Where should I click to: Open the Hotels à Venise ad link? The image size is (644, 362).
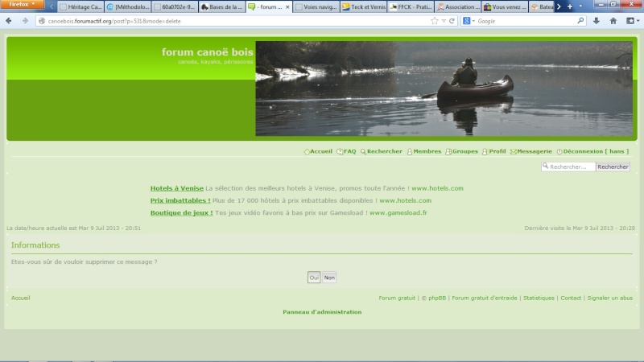(176, 188)
